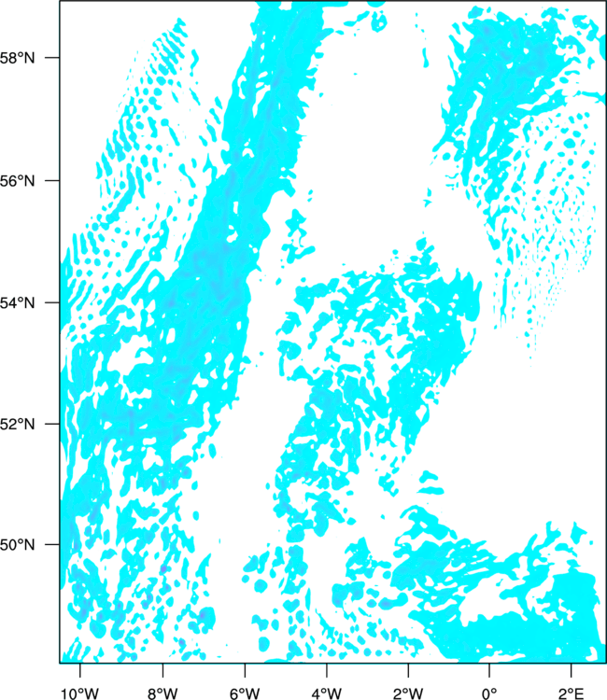
Task: Click the tick mark beside 58°N
Action: (54, 58)
